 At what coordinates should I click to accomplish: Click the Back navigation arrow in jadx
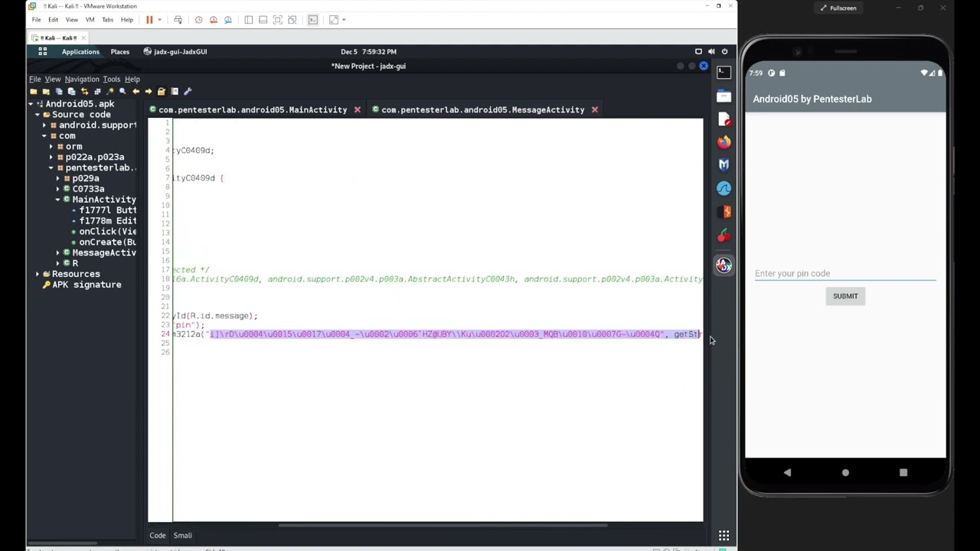[136, 91]
